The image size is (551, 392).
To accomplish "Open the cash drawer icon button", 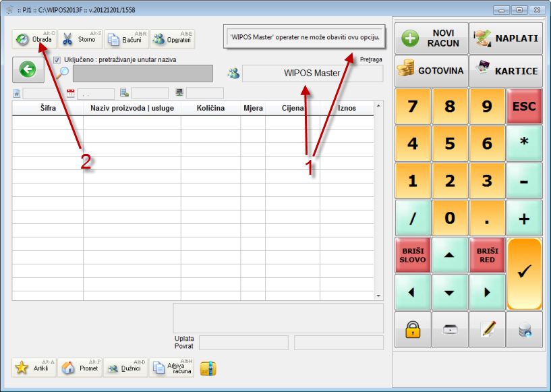I will click(450, 329).
